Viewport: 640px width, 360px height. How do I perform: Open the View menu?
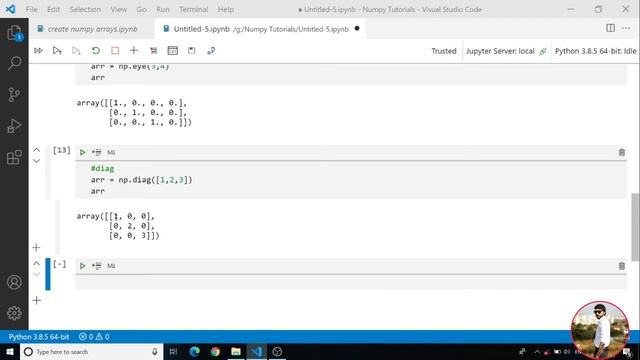coord(118,9)
